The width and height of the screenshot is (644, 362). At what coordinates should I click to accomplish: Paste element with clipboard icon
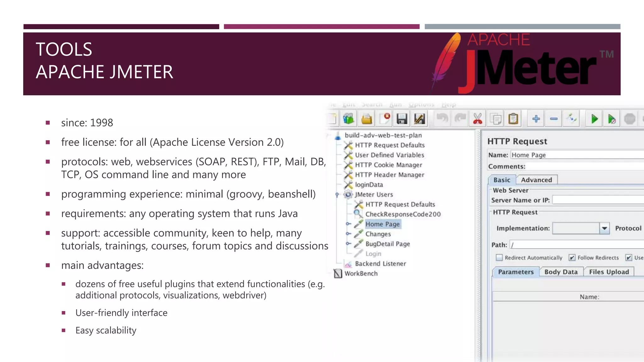(x=513, y=119)
